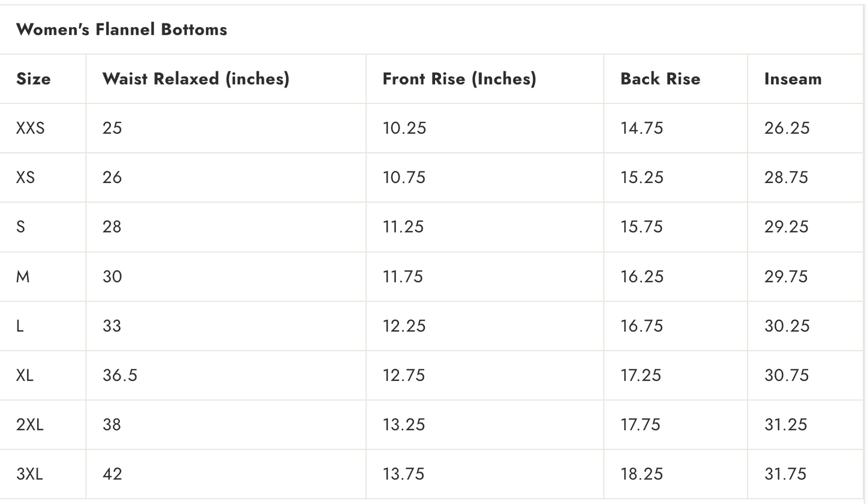Viewport: 867px width, 504px height.
Task: Select the 12.25 front rise cell
Action: point(404,325)
